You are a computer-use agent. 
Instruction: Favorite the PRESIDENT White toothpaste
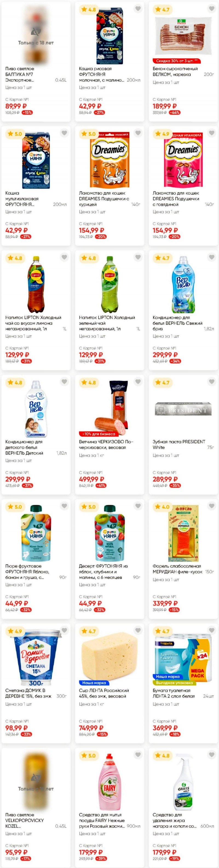(212, 382)
